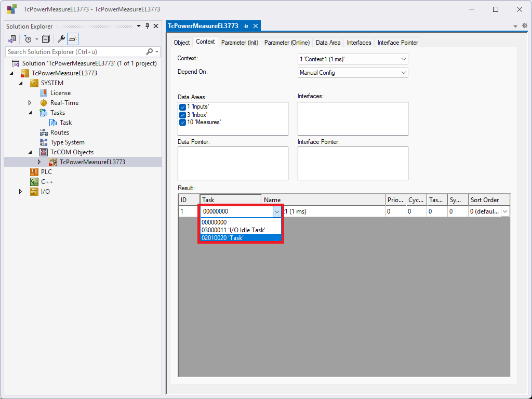This screenshot has height=399, width=532.
Task: Select the Task item icon under Tasks
Action: click(53, 122)
